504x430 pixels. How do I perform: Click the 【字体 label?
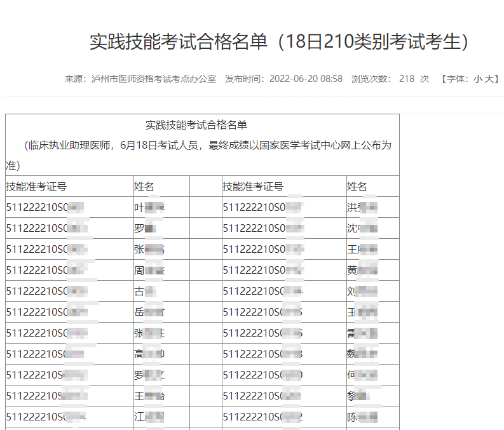click(453, 79)
